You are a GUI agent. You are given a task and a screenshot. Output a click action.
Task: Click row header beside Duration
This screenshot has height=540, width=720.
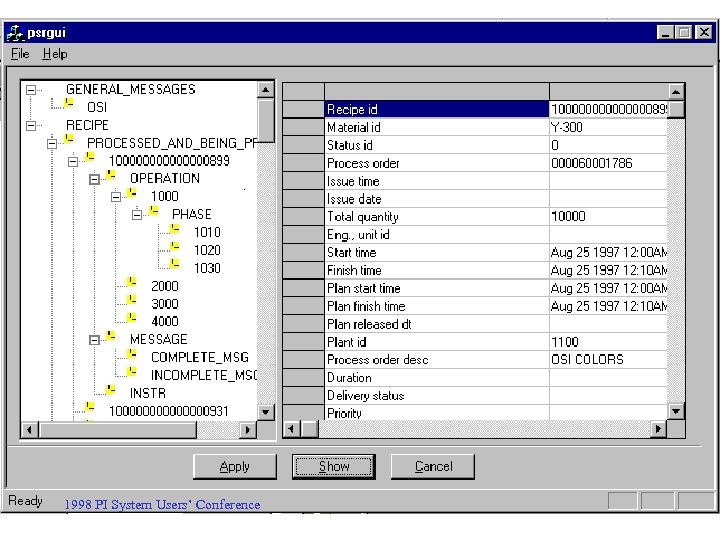[304, 378]
